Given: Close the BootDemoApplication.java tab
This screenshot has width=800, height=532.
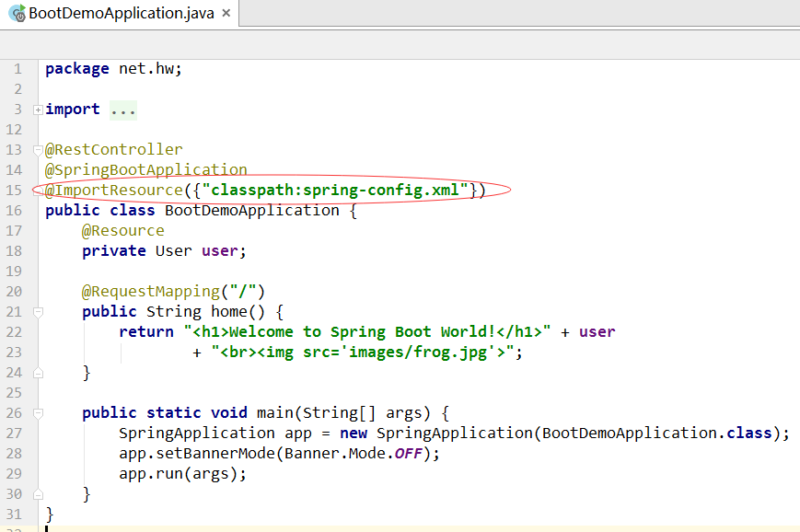Looking at the screenshot, I should (226, 13).
